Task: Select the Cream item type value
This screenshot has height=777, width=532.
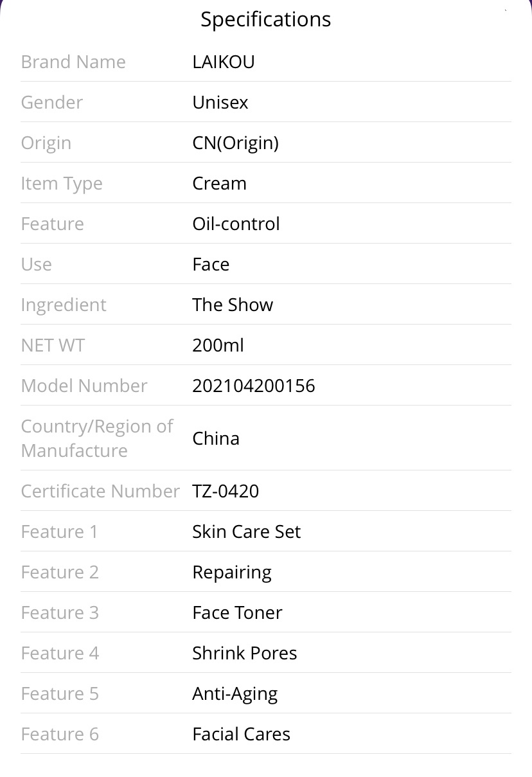Action: tap(220, 183)
